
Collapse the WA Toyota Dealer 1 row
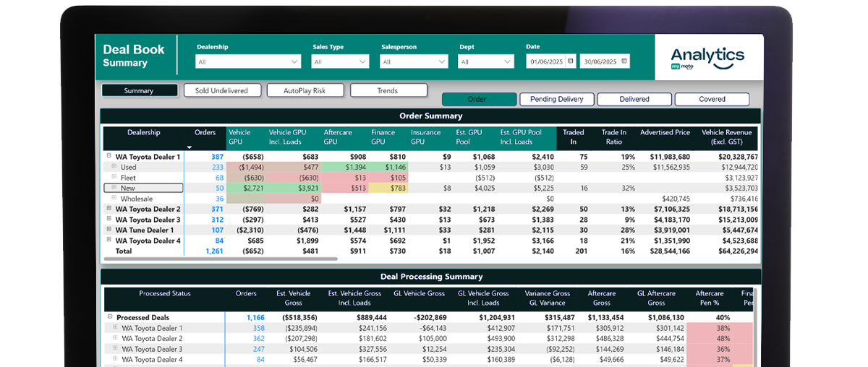pos(109,156)
